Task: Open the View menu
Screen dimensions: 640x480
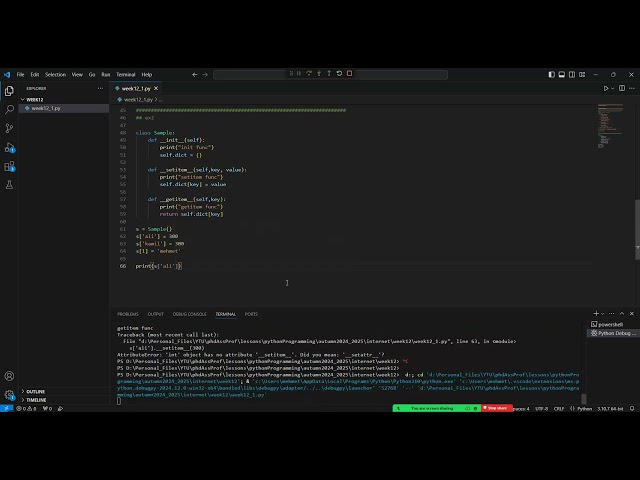Action: click(x=77, y=75)
